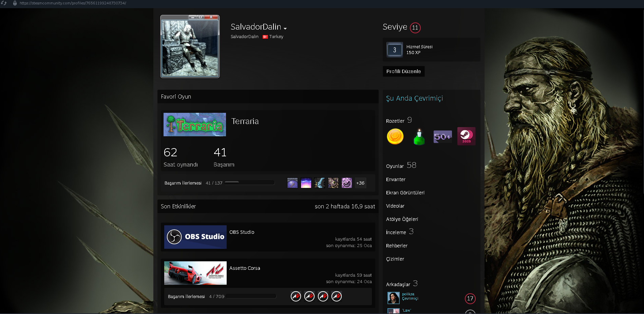The height and width of the screenshot is (314, 644).
Task: Open third Terraria achievement icon
Action: pos(320,183)
